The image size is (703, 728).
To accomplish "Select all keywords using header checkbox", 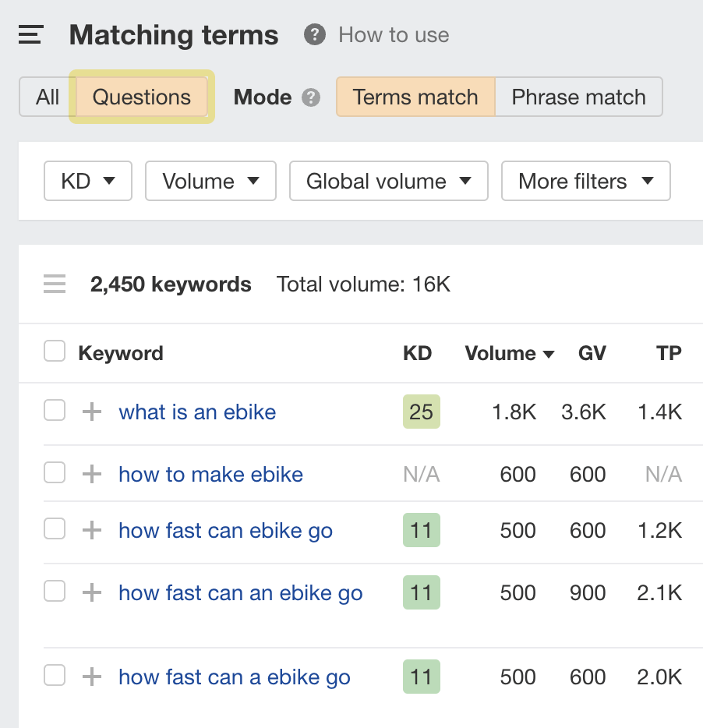I will coord(54,351).
